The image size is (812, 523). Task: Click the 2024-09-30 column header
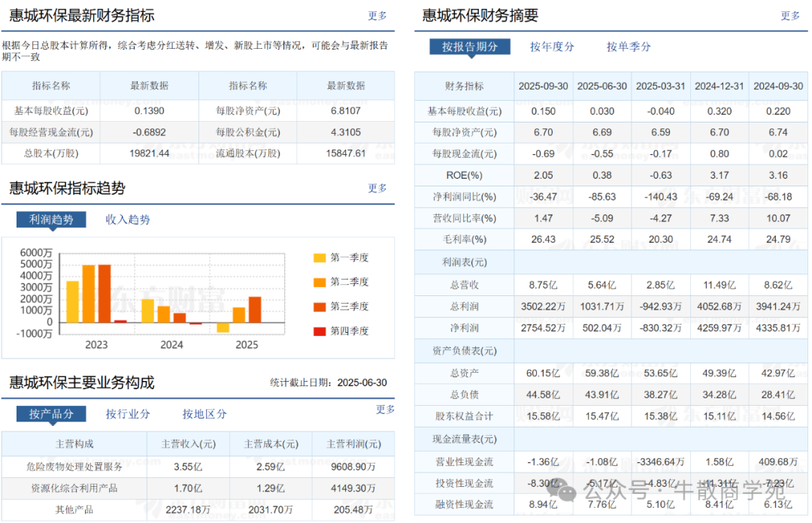coord(778,86)
